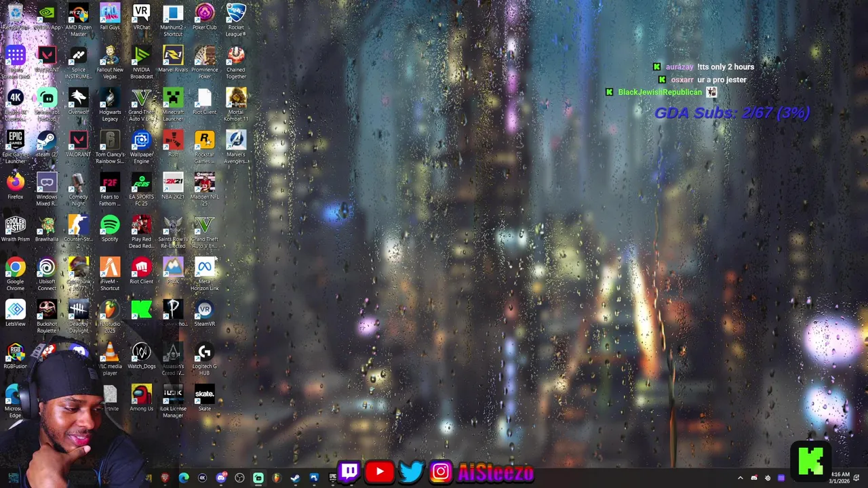Open the Marvel Rivals shortcut
This screenshot has height=488, width=868.
coord(173,59)
